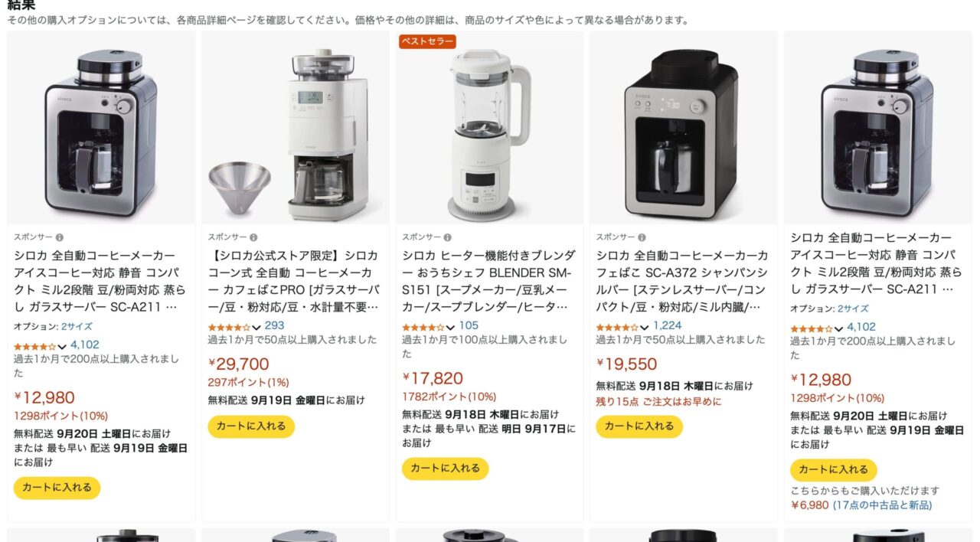The height and width of the screenshot is (542, 980).
Task: Open 2サイズ option link on last product
Action: [x=853, y=309]
